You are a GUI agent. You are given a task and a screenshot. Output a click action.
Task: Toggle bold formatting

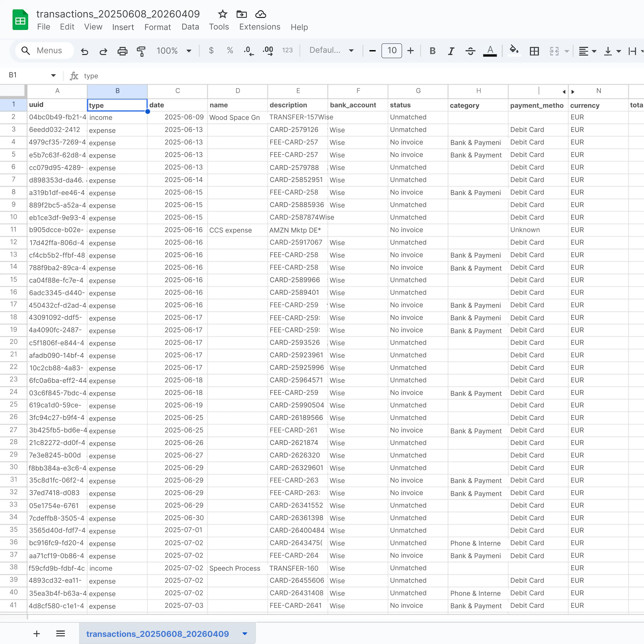pos(432,51)
